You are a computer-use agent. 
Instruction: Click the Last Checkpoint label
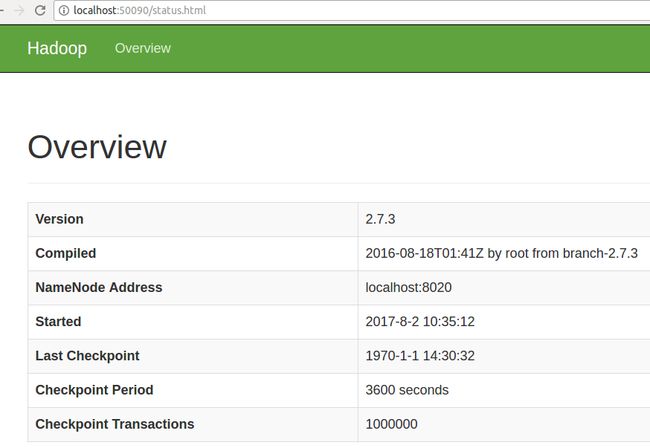coord(87,356)
